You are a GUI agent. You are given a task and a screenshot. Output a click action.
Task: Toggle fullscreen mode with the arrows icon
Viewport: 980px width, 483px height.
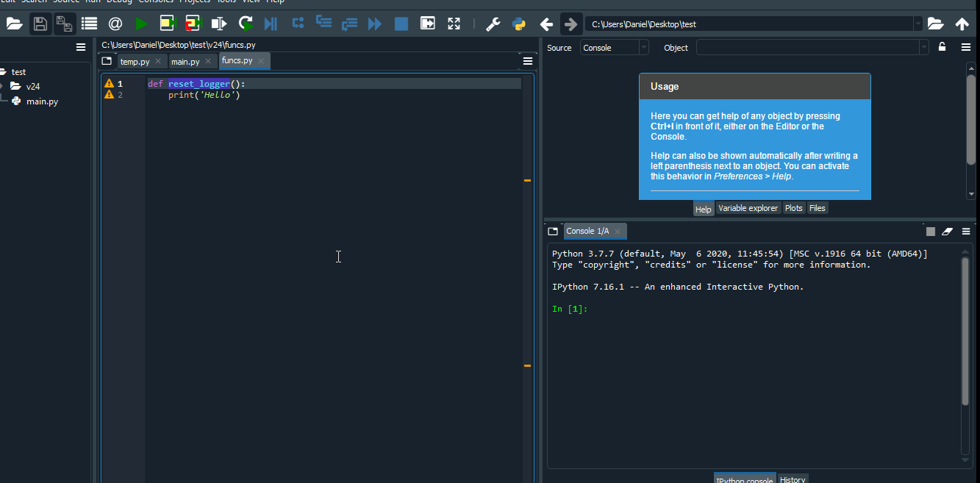point(454,24)
